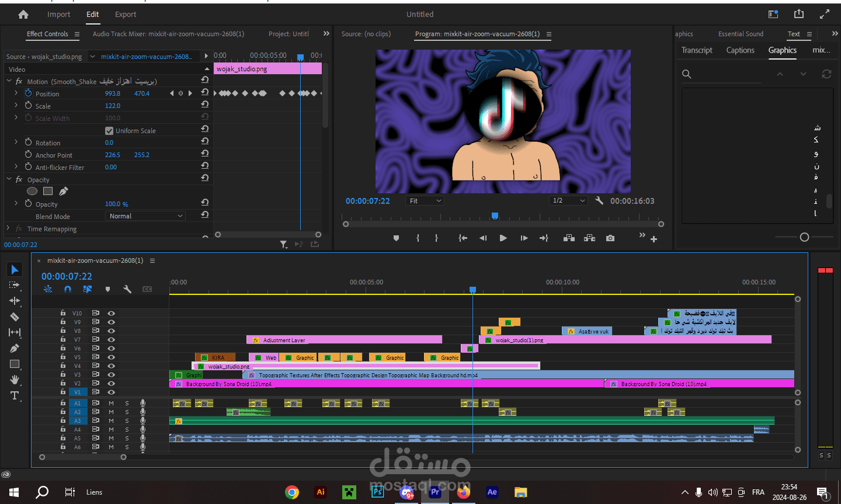Expand the Position property
841x504 pixels.
pyautogui.click(x=16, y=93)
